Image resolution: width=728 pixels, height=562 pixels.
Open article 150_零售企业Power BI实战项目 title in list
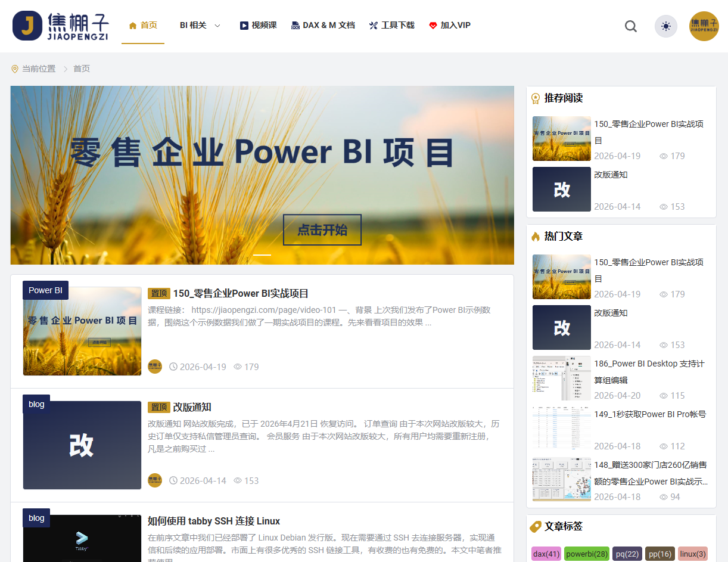point(241,293)
